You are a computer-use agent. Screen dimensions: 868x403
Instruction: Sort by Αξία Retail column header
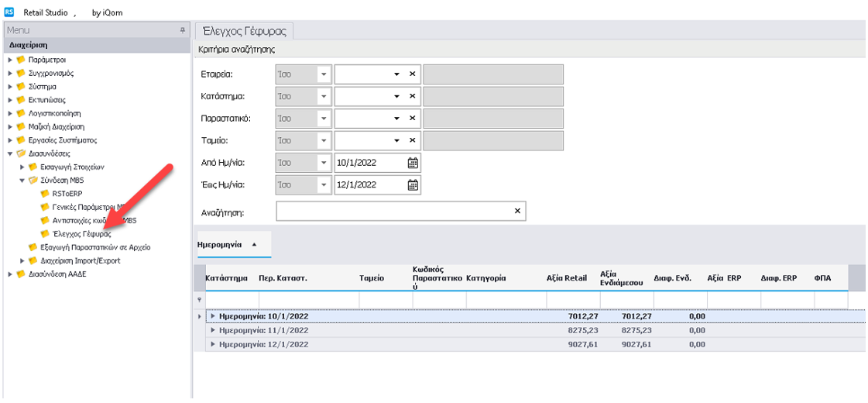pos(566,277)
